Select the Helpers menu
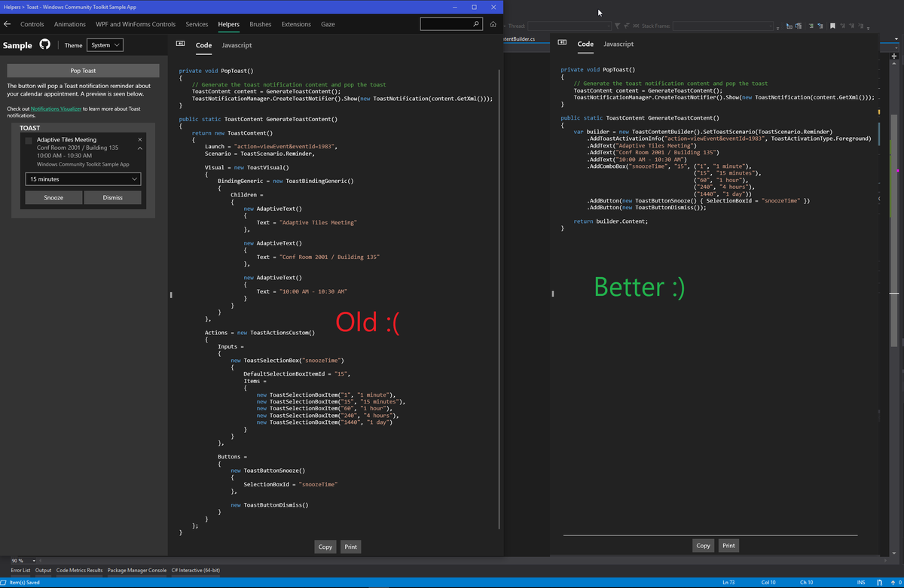Screen dimensions: 904x588 click(x=229, y=24)
